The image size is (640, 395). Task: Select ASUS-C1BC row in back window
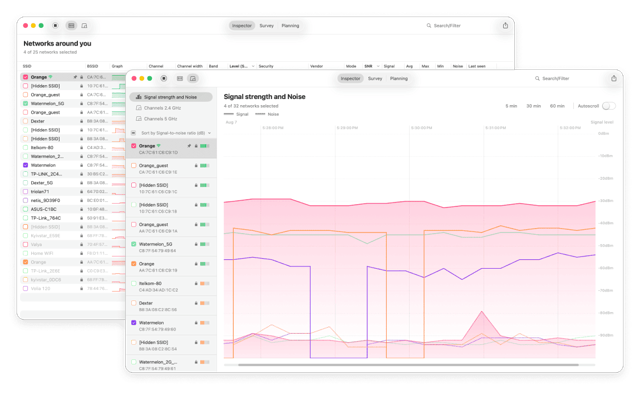[x=73, y=209]
